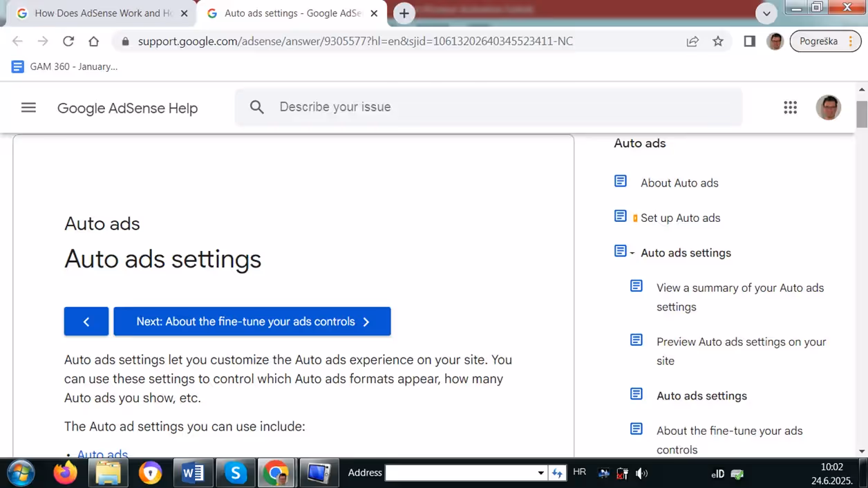
Task: Reload the current page
Action: 68,41
